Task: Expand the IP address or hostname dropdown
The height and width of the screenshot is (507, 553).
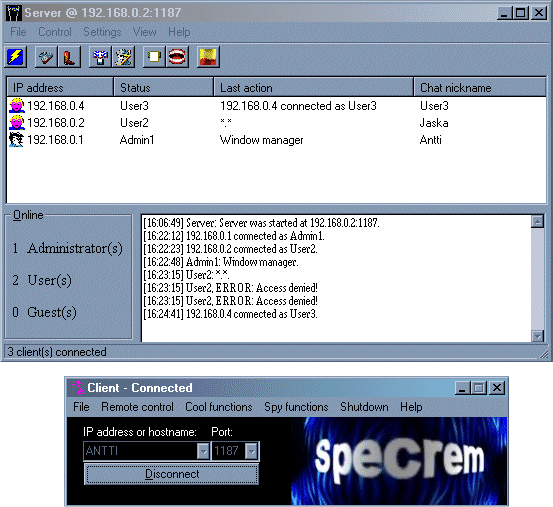Action: [203, 451]
